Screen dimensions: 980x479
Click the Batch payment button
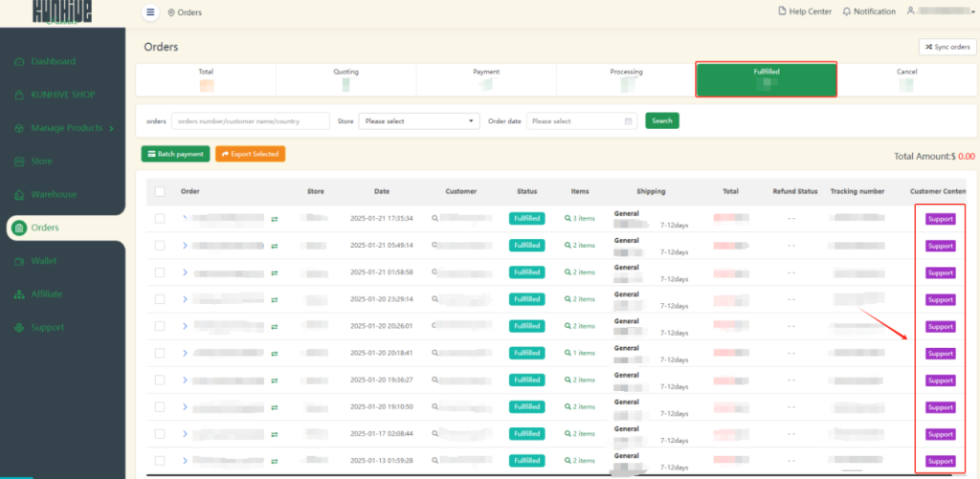pos(176,154)
